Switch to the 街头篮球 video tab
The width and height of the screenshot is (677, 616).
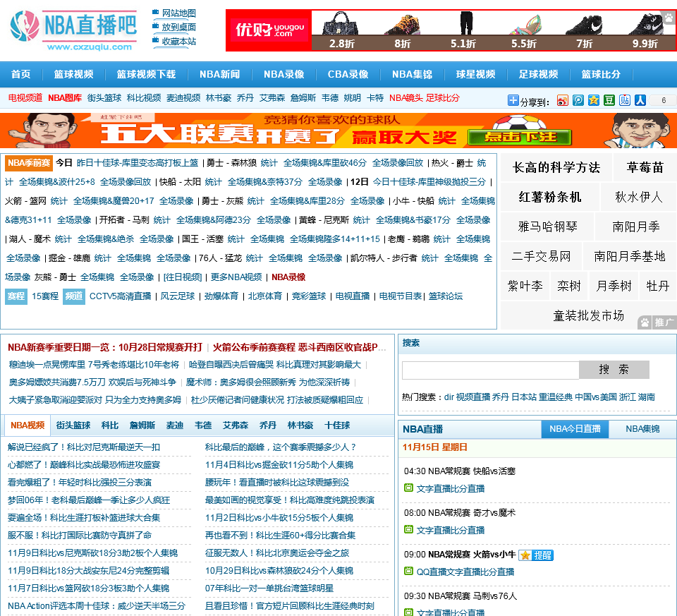point(73,425)
